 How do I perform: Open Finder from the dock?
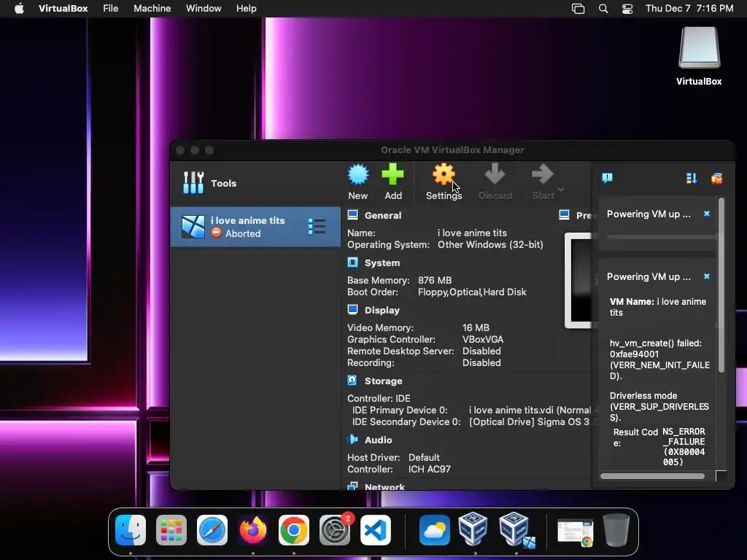tap(131, 530)
